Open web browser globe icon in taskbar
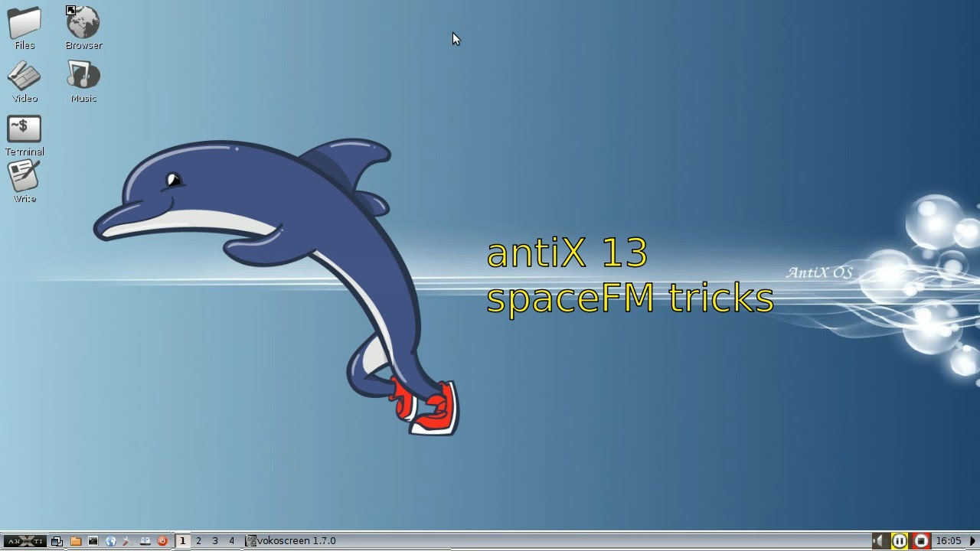This screenshot has height=551, width=980. (111, 541)
